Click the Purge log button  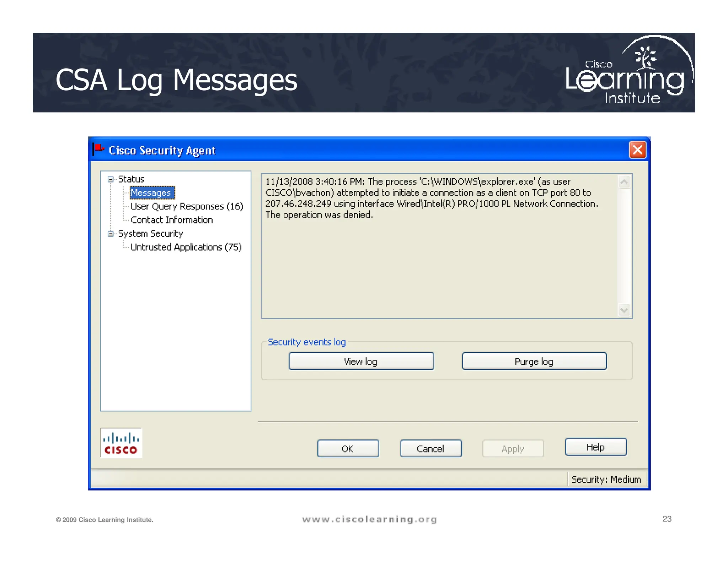534,361
